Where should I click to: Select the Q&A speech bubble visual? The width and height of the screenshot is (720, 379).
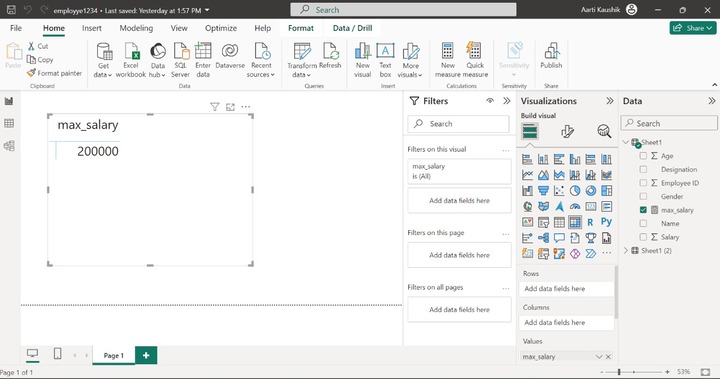pos(559,238)
